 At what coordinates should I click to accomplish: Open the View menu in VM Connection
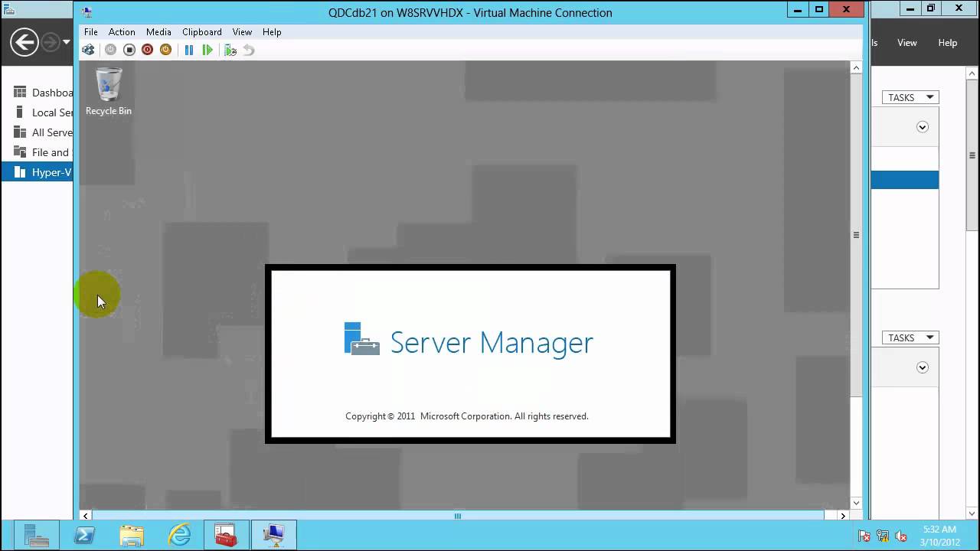coord(242,32)
